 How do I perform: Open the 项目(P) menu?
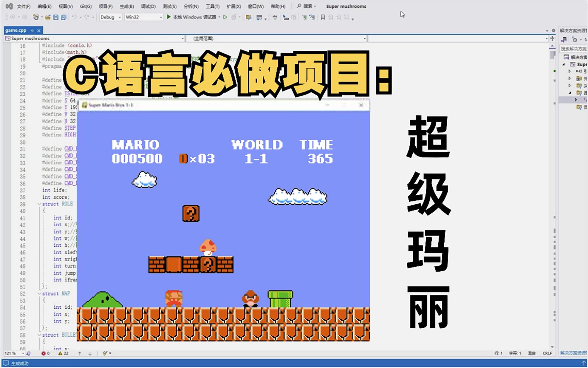point(105,6)
